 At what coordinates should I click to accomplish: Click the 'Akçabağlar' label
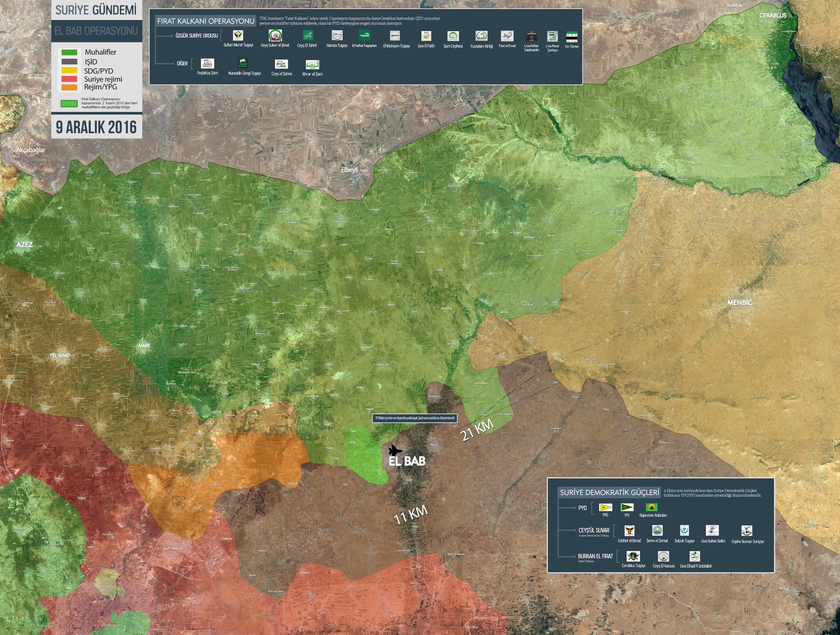31,150
